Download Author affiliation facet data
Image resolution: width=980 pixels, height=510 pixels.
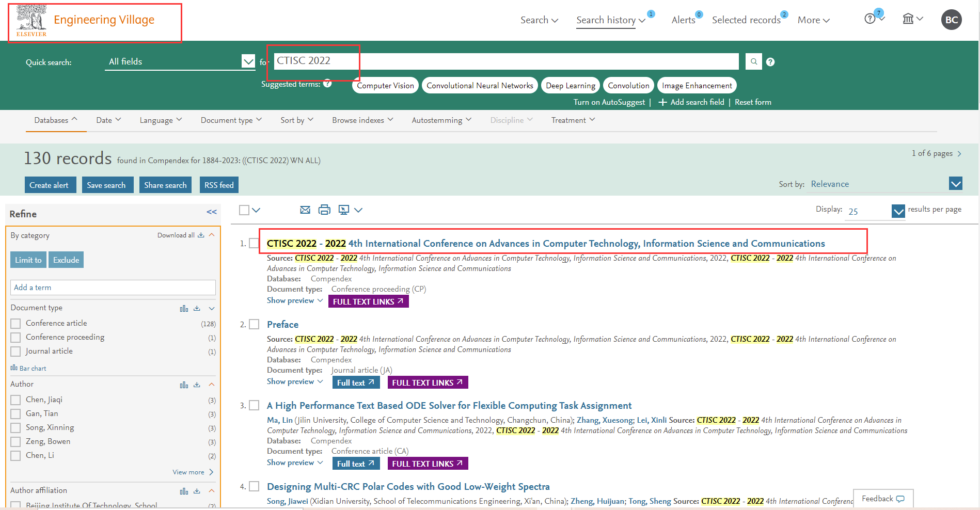197,491
